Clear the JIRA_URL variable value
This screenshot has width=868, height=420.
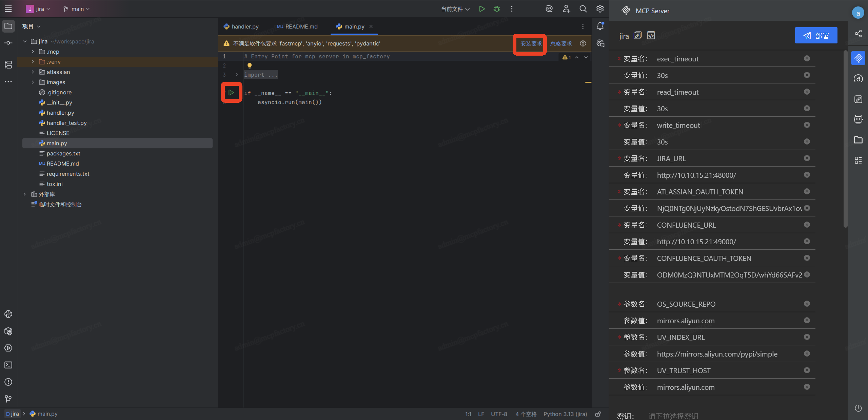pyautogui.click(x=807, y=175)
